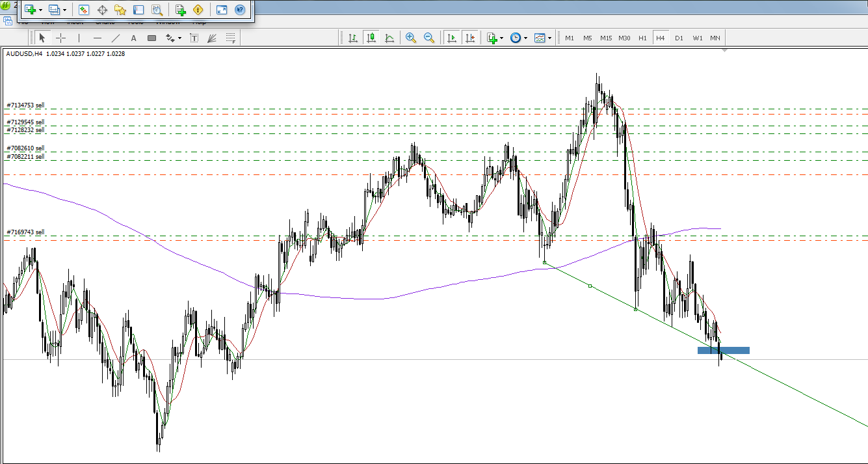Show the Navigator panel (folder with star)
The height and width of the screenshot is (464, 868).
pyautogui.click(x=120, y=10)
